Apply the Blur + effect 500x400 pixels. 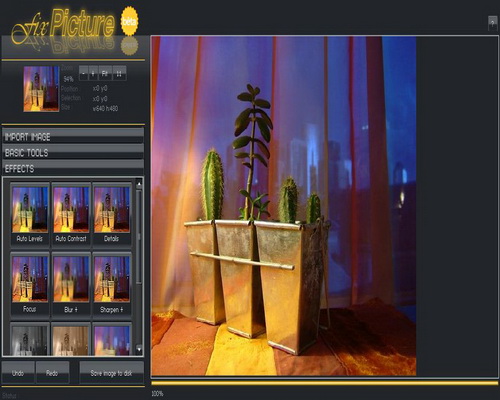click(x=71, y=284)
